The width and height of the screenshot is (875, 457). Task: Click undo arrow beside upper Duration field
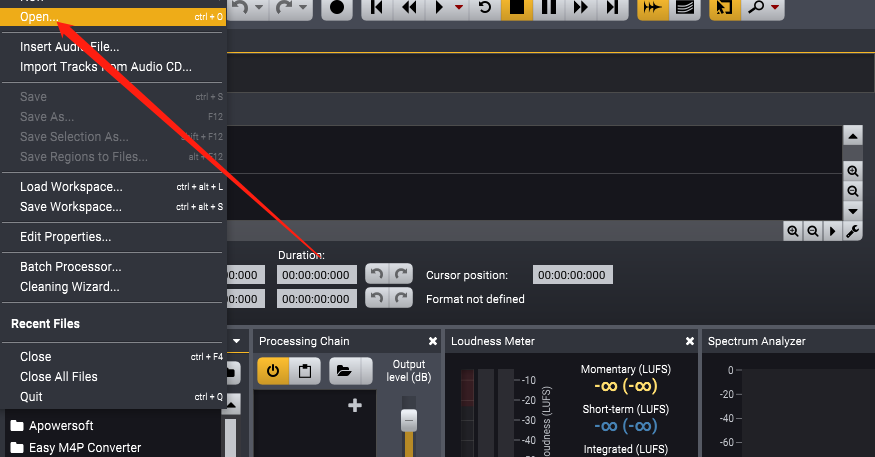click(x=377, y=274)
